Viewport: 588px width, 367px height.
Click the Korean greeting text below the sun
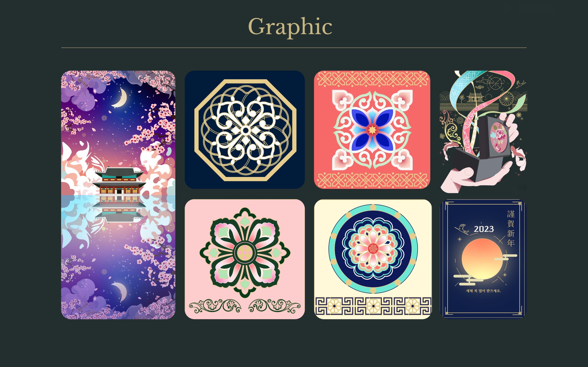point(483,291)
